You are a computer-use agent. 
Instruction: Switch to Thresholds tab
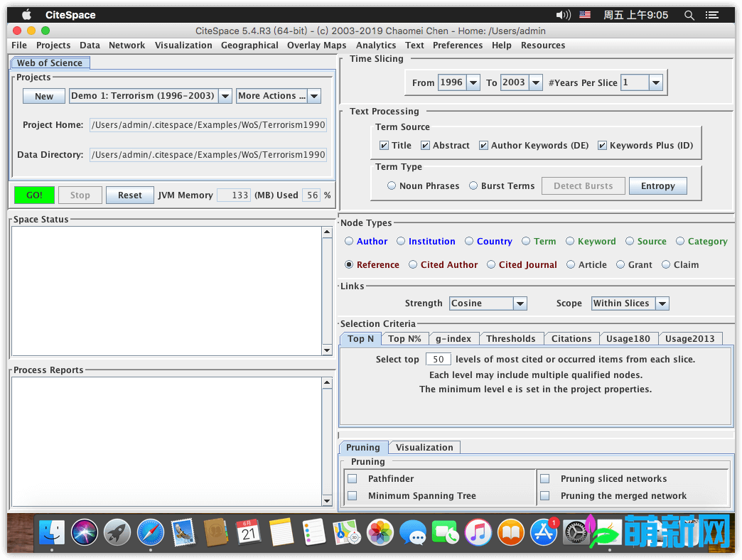[x=511, y=339]
